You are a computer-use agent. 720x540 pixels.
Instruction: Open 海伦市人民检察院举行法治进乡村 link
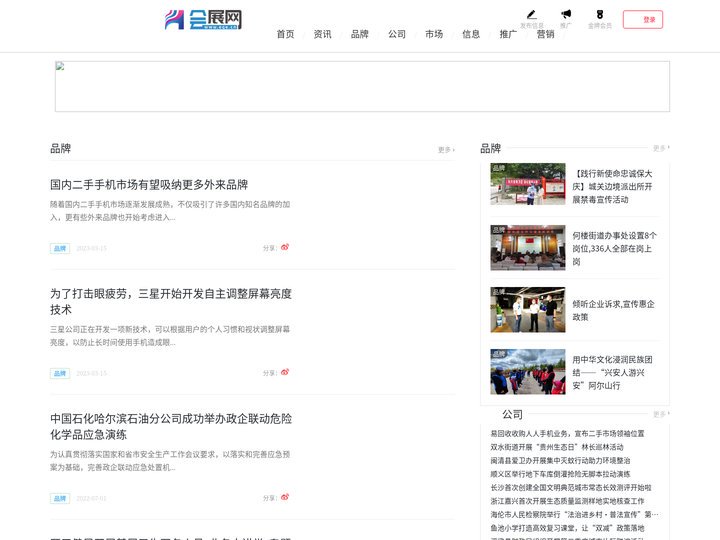point(574,514)
